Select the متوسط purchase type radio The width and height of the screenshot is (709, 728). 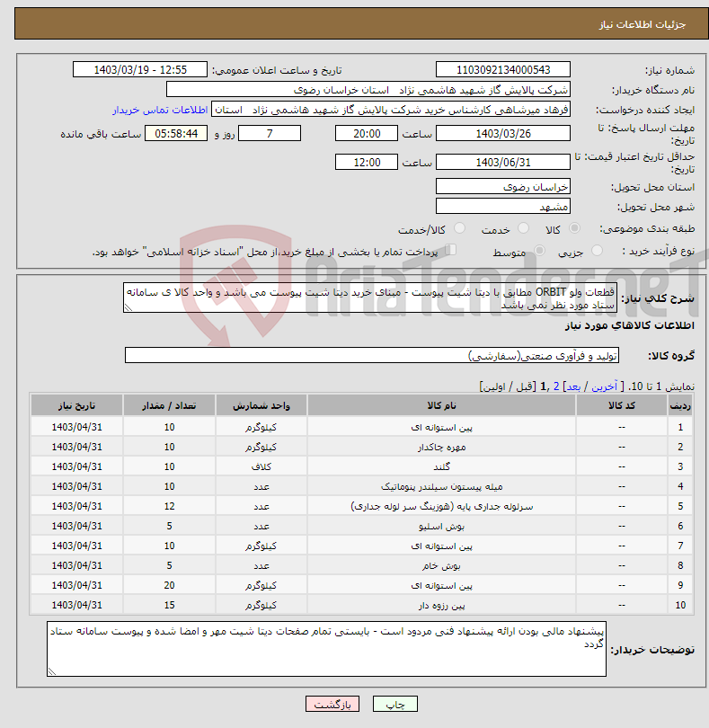coord(539,251)
